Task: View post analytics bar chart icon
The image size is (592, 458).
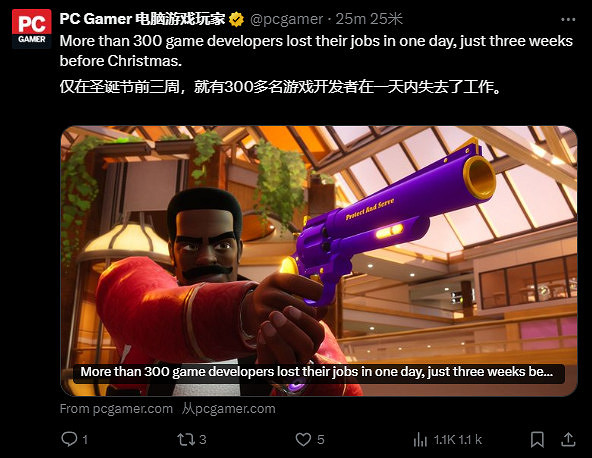Action: tap(420, 439)
